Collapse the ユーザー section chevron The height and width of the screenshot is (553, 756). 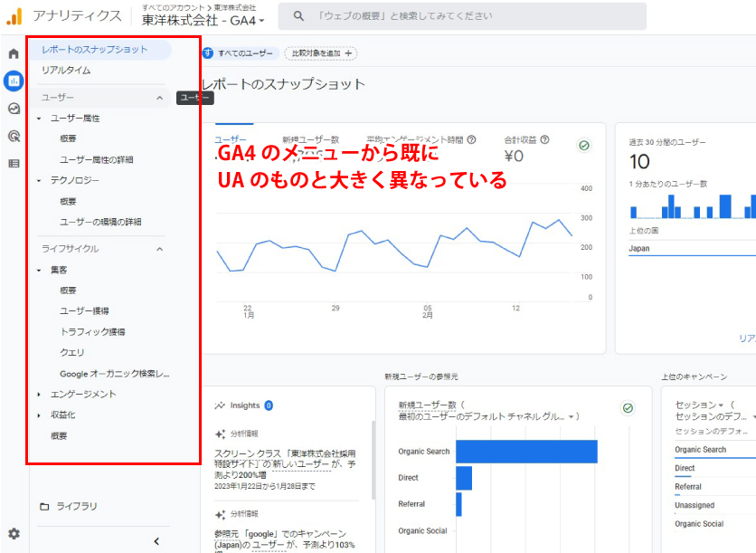pyautogui.click(x=160, y=98)
